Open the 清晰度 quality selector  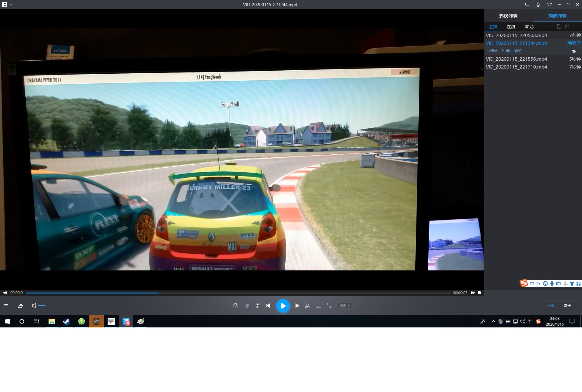click(x=345, y=306)
